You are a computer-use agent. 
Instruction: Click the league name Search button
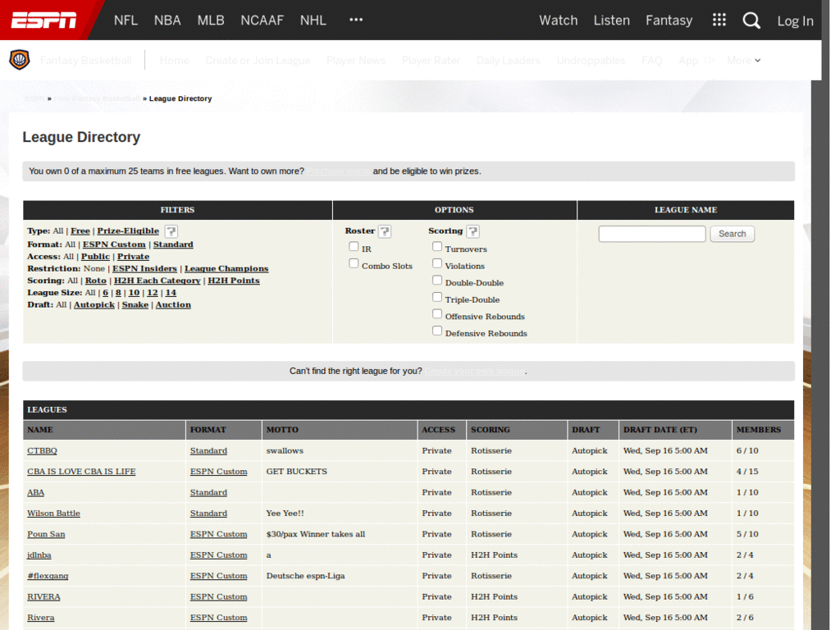pyautogui.click(x=732, y=234)
